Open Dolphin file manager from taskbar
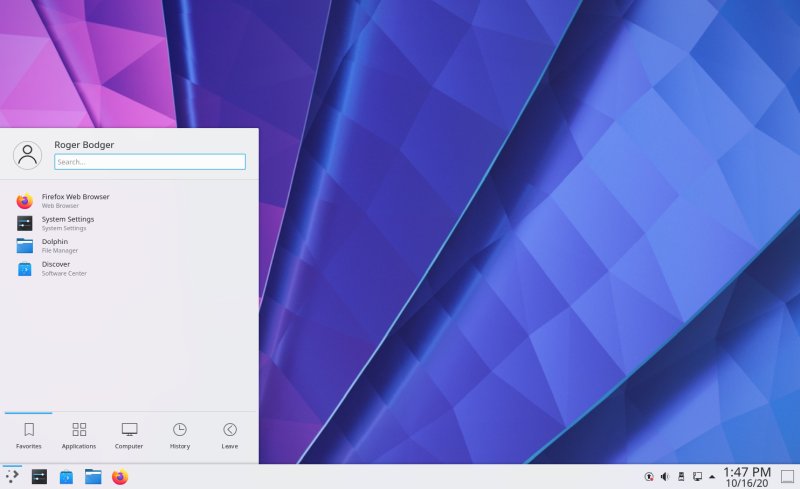Image resolution: width=800 pixels, height=489 pixels. 93,477
